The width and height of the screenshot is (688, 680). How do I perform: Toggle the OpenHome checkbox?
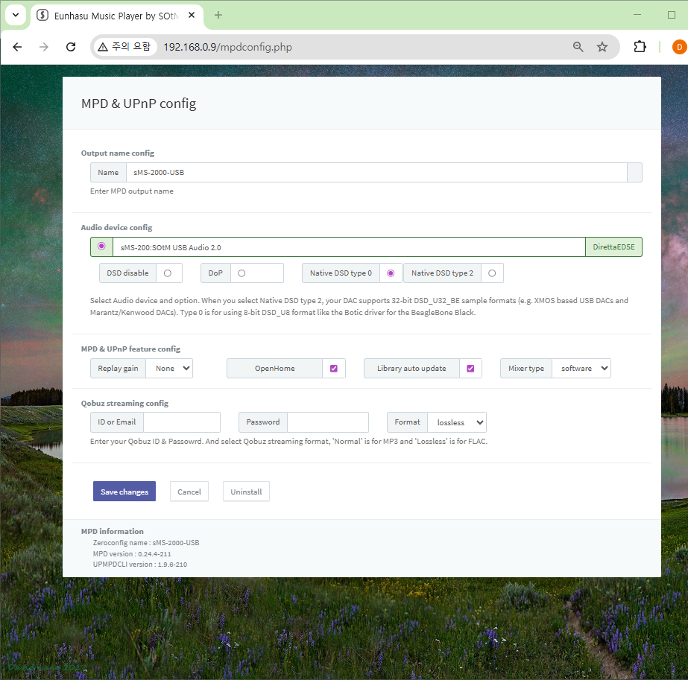[333, 368]
